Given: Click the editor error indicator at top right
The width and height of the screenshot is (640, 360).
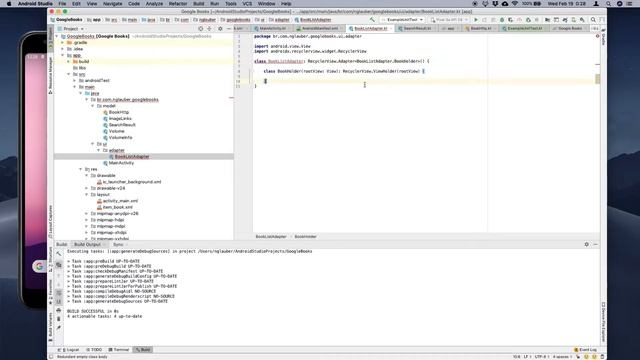Looking at the screenshot, I should point(598,36).
